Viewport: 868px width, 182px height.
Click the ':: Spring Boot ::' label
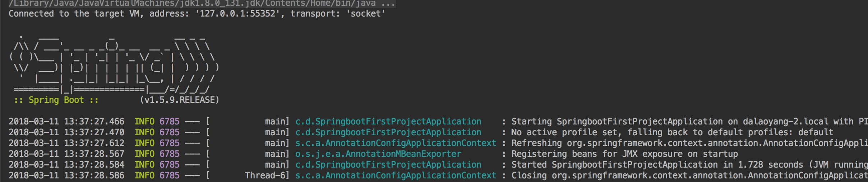tap(56, 100)
